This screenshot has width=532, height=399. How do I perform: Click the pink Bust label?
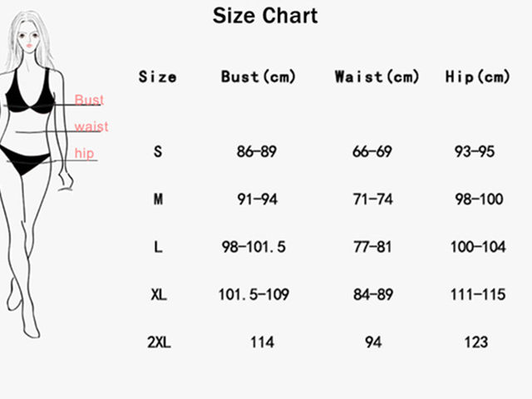point(89,101)
